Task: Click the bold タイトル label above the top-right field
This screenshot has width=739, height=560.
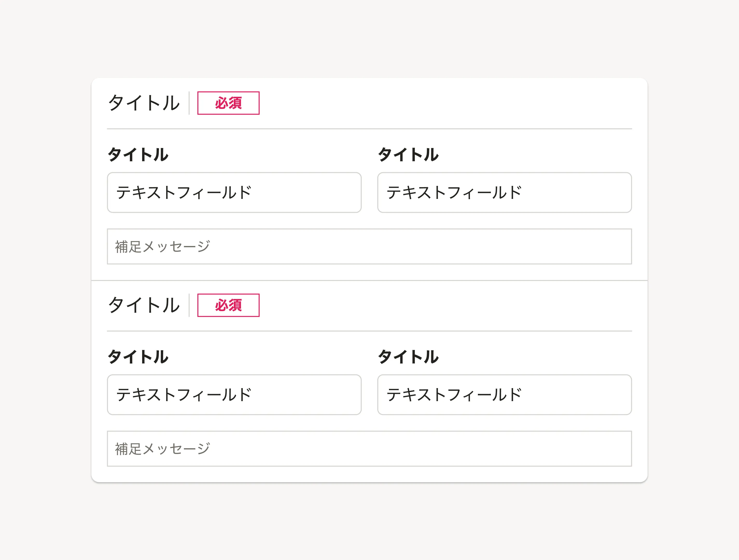Action: pos(408,155)
